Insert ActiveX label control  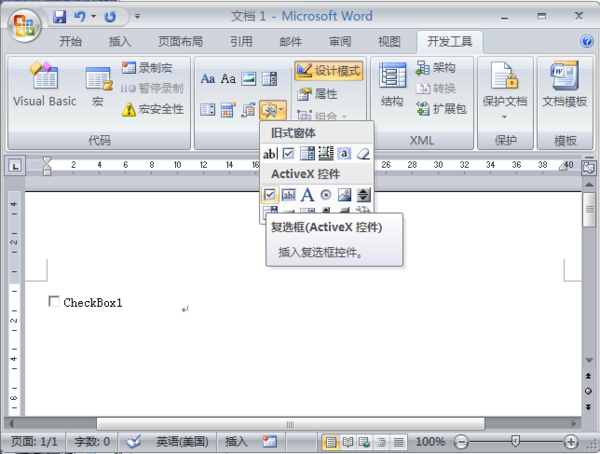tap(307, 195)
